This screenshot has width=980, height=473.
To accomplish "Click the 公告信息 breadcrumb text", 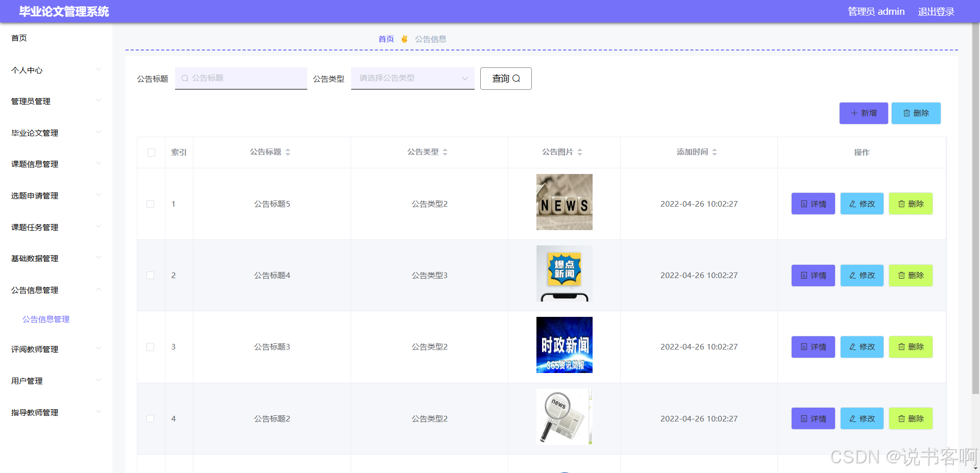I will (x=430, y=39).
